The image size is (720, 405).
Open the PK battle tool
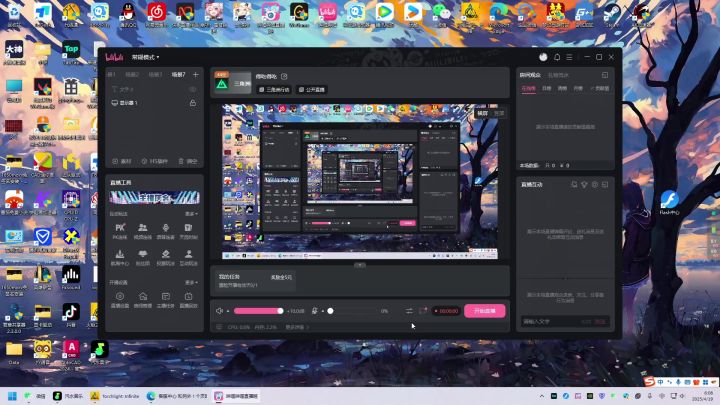click(x=120, y=231)
